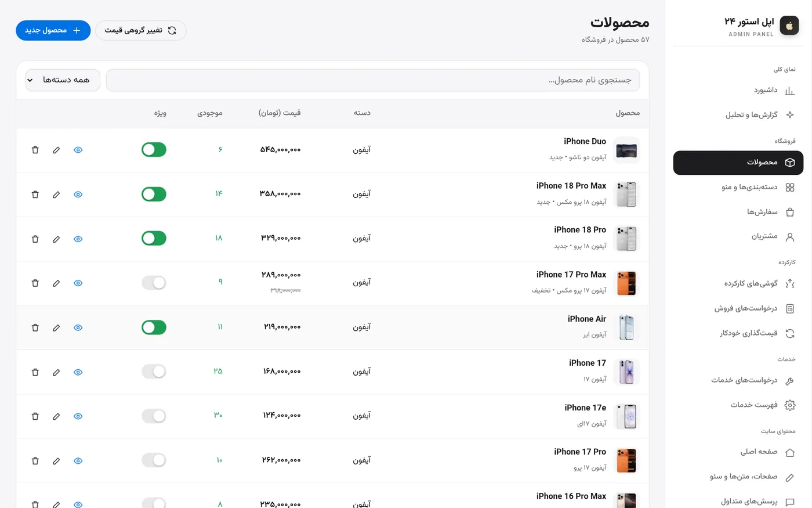Click the product name search field
Screen dimensions: 812x508
click(373, 80)
